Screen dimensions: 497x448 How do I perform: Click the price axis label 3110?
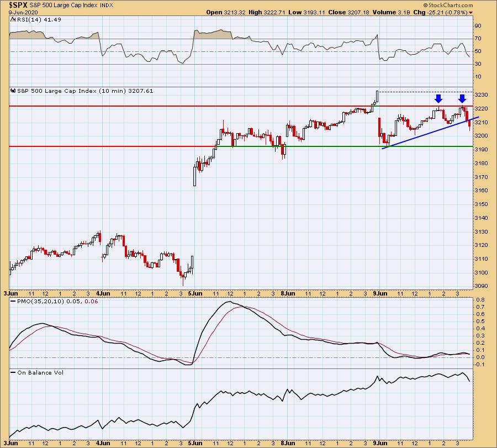pyautogui.click(x=481, y=259)
